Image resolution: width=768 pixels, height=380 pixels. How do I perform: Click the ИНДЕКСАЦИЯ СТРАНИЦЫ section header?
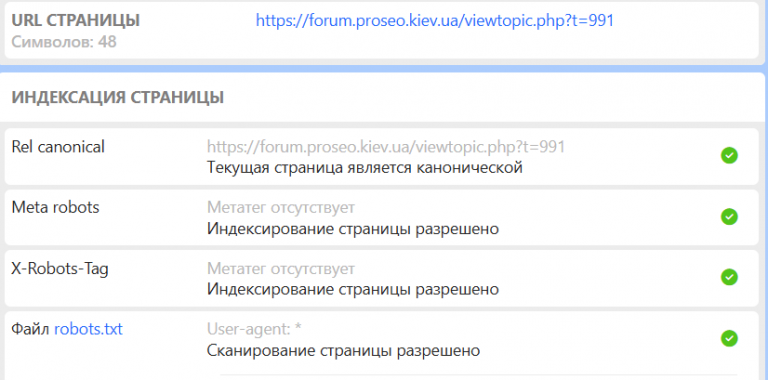118,97
